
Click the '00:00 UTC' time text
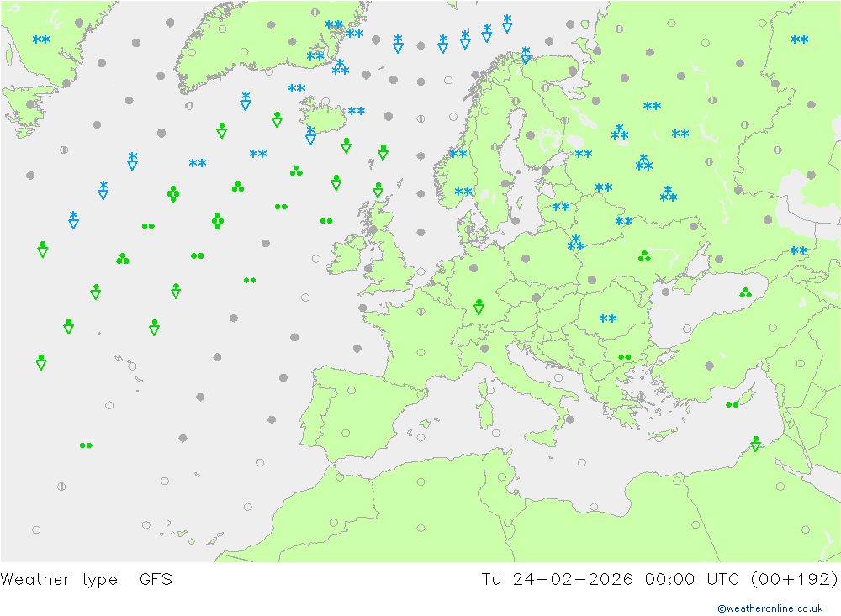(x=692, y=579)
